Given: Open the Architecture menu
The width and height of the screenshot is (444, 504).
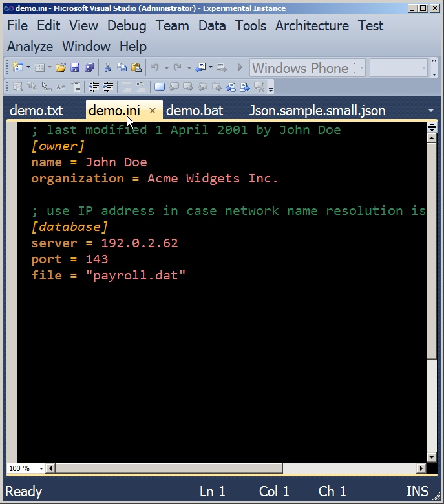Looking at the screenshot, I should coord(312,26).
